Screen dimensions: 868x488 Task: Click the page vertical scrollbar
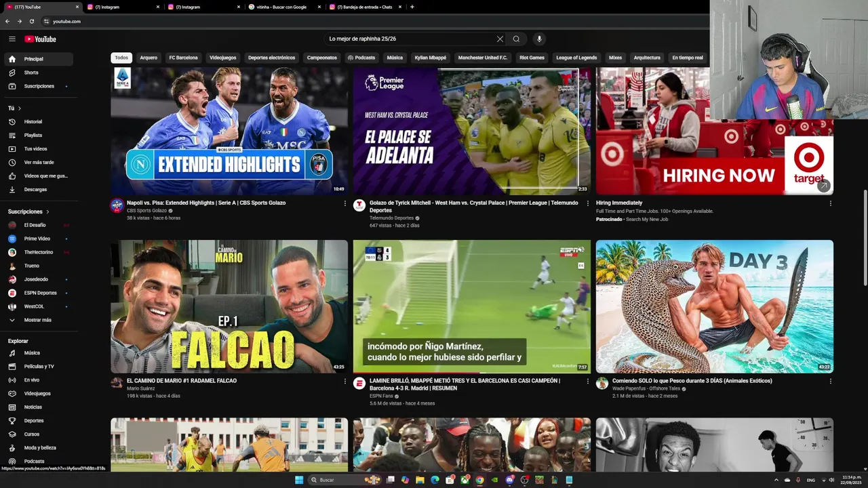click(x=865, y=237)
